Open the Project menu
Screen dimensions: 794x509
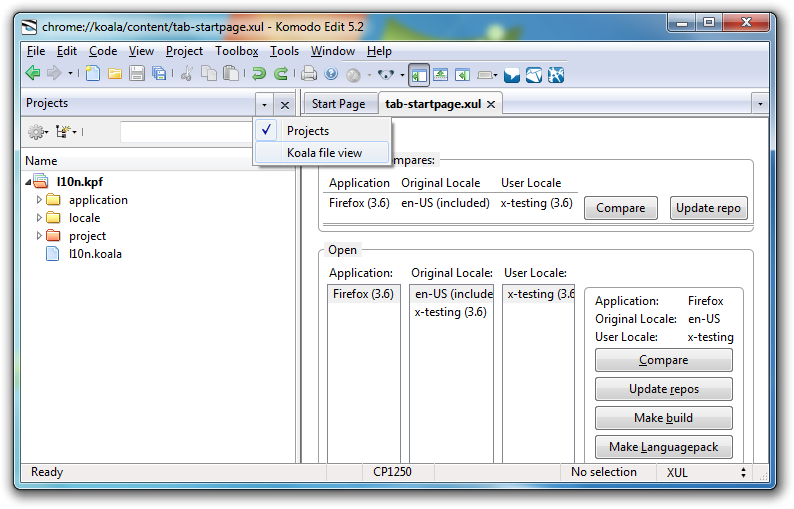[184, 51]
